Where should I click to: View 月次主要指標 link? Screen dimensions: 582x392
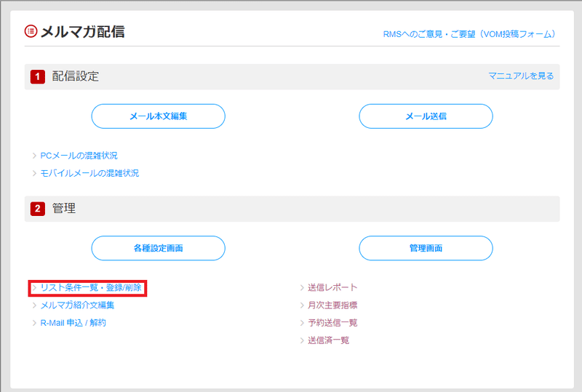(x=332, y=305)
